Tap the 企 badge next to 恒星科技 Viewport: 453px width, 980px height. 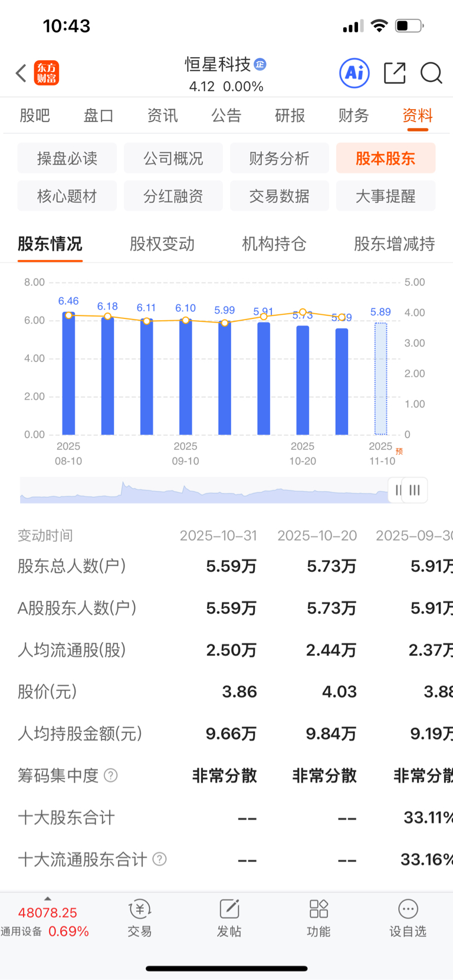tap(260, 64)
